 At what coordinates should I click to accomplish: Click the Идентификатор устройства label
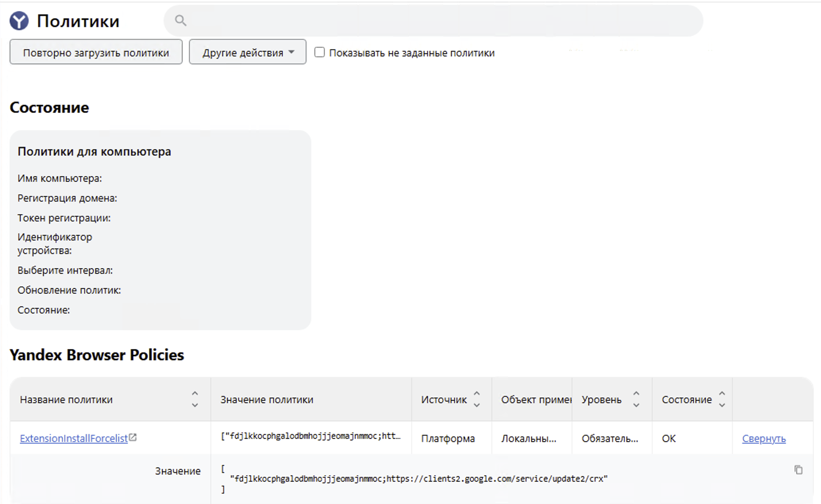(x=55, y=244)
